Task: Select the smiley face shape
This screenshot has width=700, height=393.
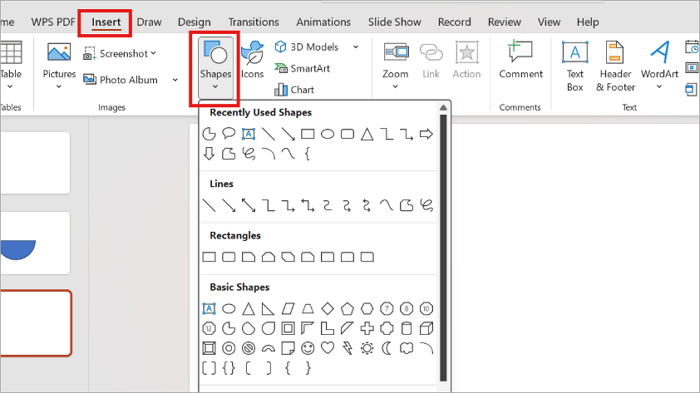Action: (x=308, y=348)
